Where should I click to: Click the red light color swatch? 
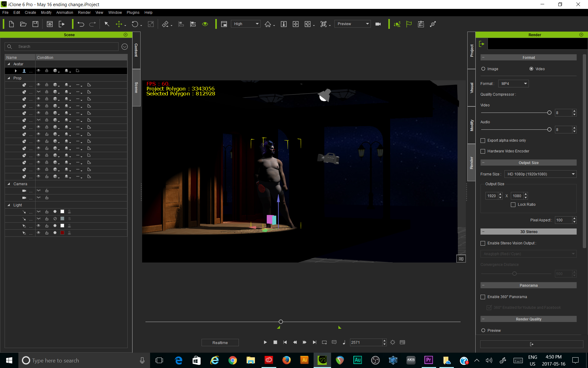pos(62,233)
